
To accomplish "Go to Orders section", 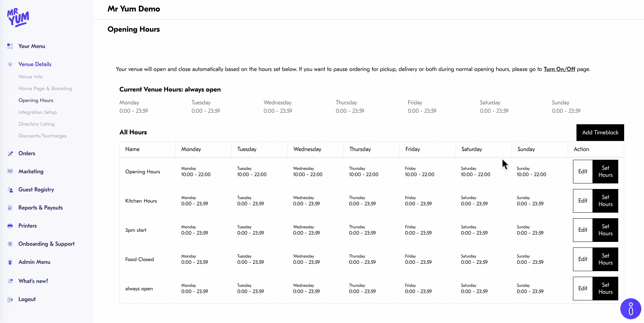I will (x=27, y=153).
